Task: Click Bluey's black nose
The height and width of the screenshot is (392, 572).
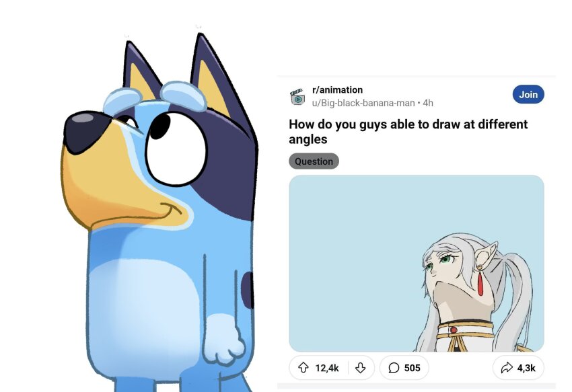Action: click(86, 131)
